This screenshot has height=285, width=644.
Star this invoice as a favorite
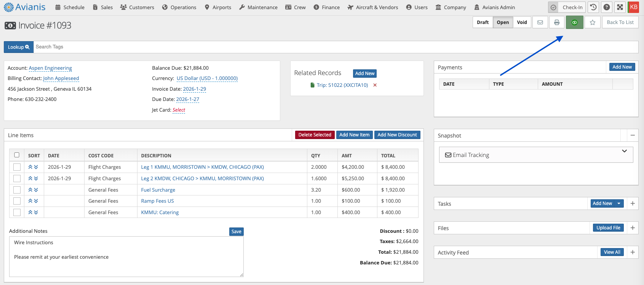pyautogui.click(x=593, y=22)
